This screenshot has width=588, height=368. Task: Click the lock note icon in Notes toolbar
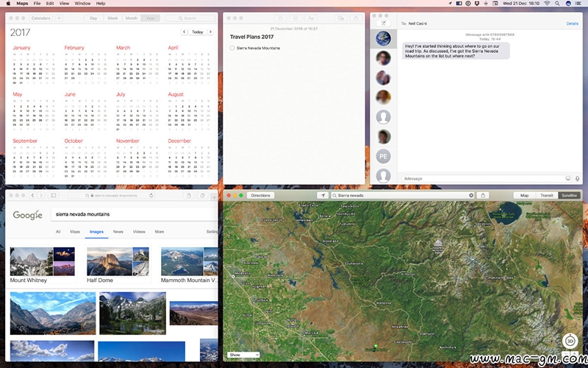[x=280, y=18]
